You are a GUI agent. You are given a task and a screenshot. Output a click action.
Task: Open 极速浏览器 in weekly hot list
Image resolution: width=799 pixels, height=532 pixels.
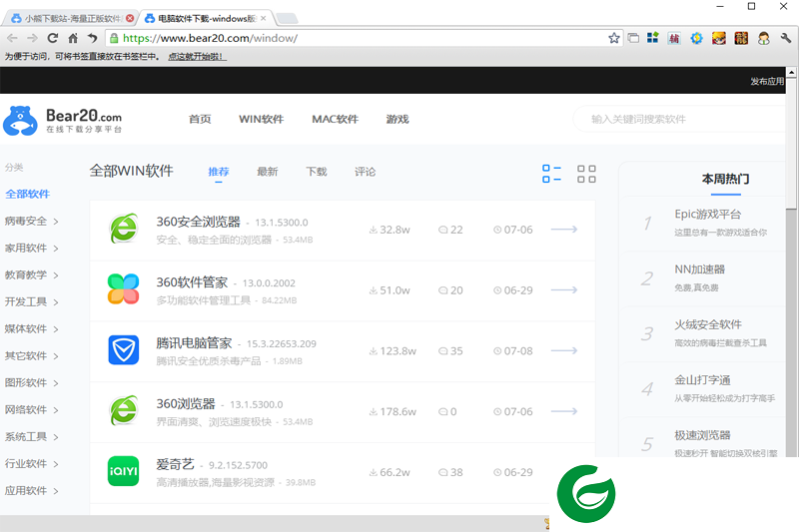click(x=703, y=435)
